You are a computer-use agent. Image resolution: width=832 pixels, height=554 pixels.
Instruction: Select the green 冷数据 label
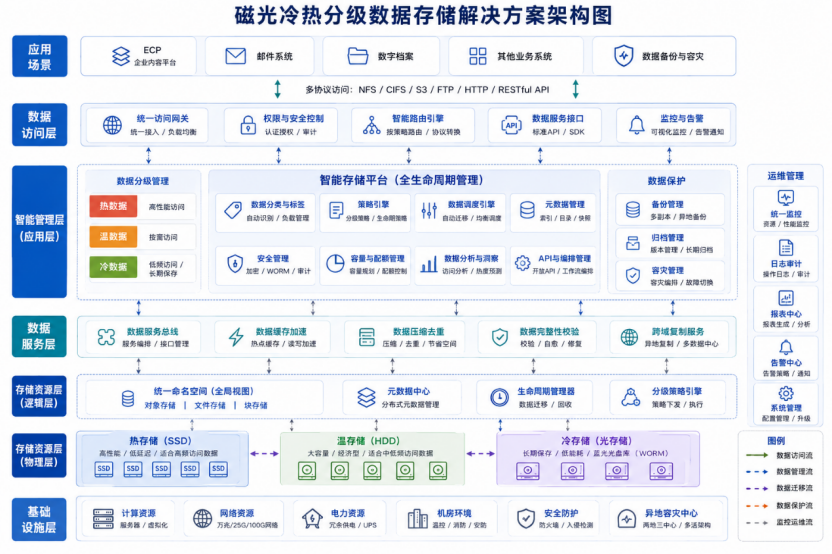tap(113, 267)
